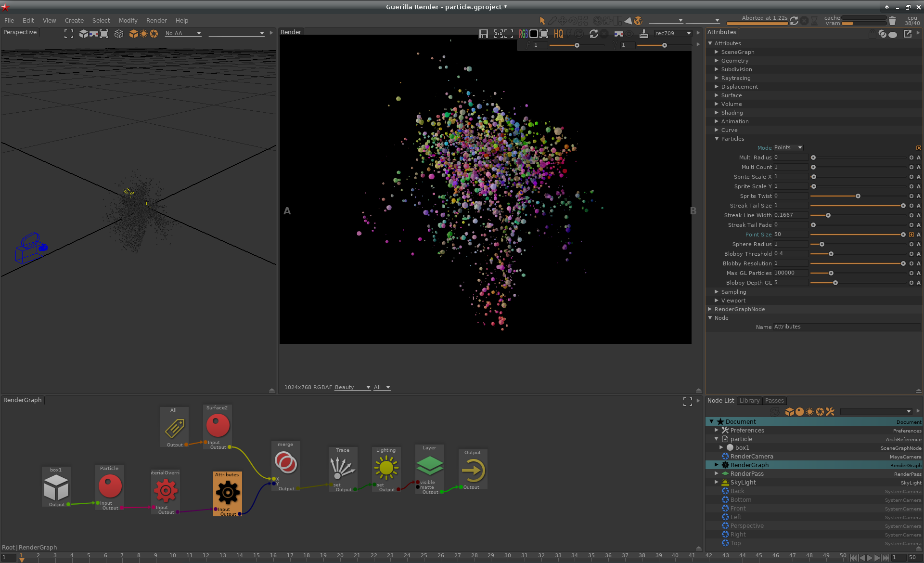Select the box1 cube node
The width and height of the screenshot is (924, 563).
[56, 487]
